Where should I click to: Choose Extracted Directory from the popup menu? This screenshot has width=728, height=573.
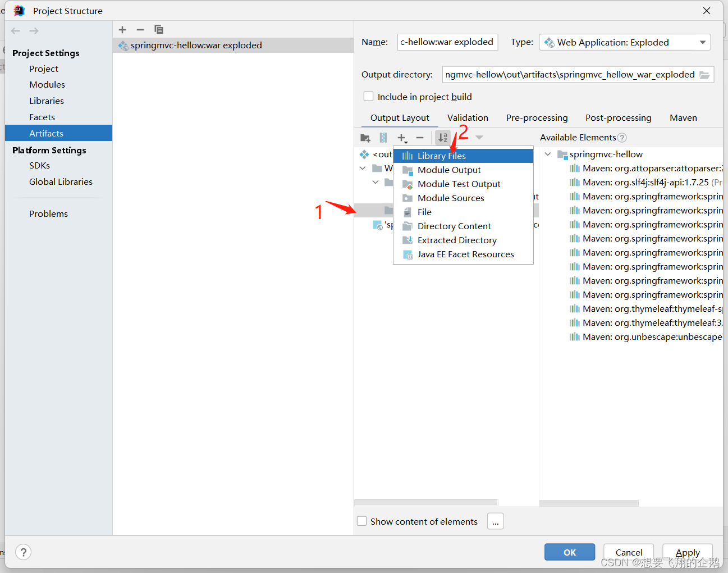pos(463,240)
